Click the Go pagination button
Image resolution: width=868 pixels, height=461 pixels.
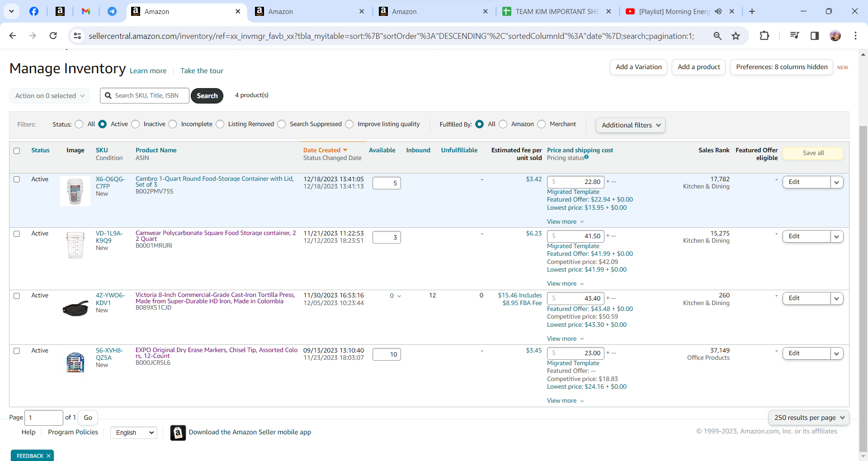[x=88, y=418]
